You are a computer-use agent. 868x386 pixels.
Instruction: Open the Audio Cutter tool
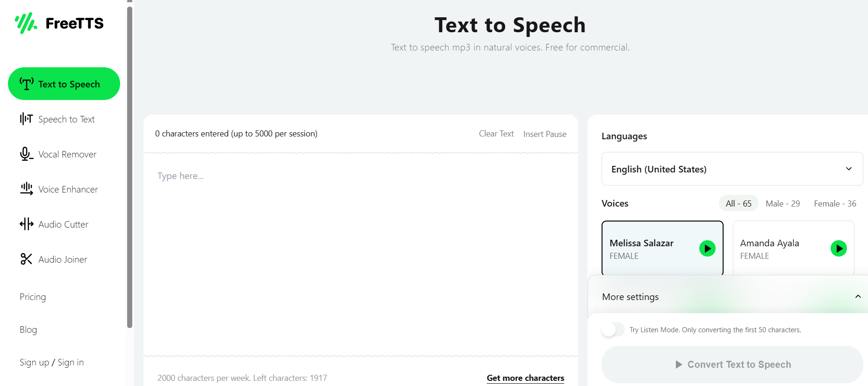coord(63,224)
